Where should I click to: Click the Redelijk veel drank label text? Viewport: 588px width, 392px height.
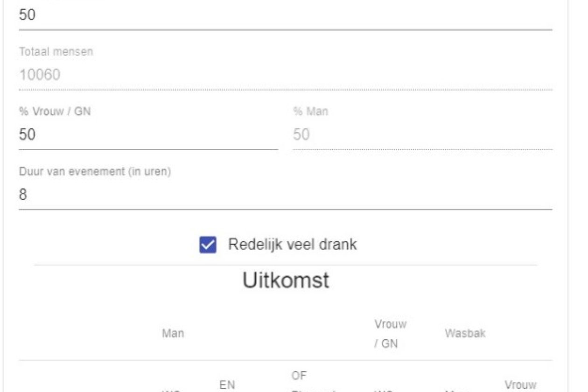click(292, 244)
